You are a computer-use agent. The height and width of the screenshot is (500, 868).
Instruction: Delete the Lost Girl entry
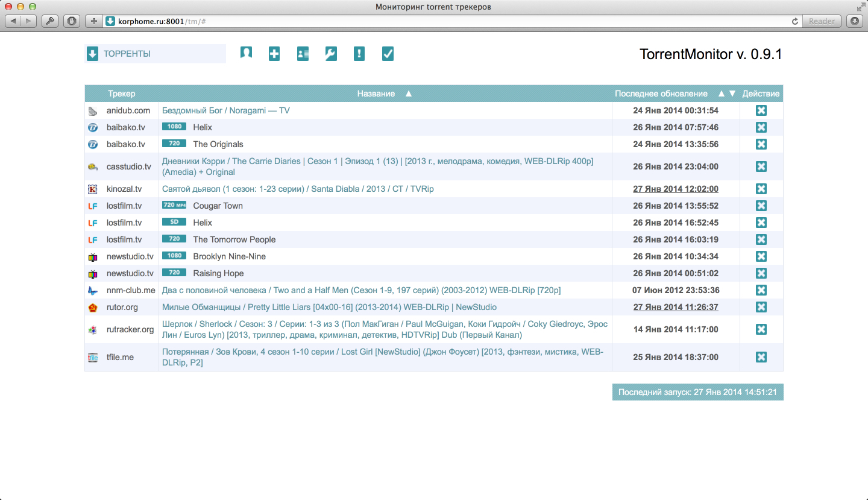761,357
